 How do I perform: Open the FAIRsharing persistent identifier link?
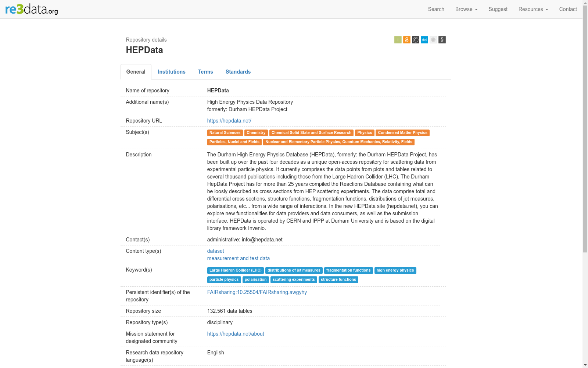coord(257,292)
